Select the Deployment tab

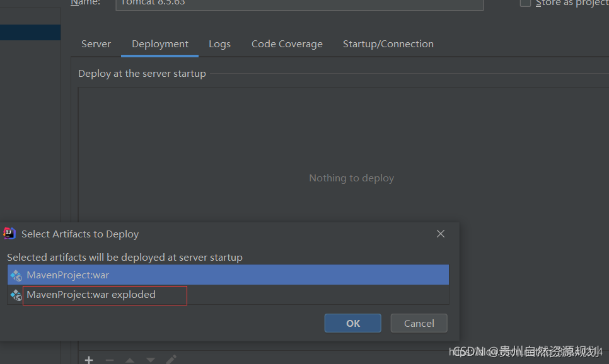160,44
